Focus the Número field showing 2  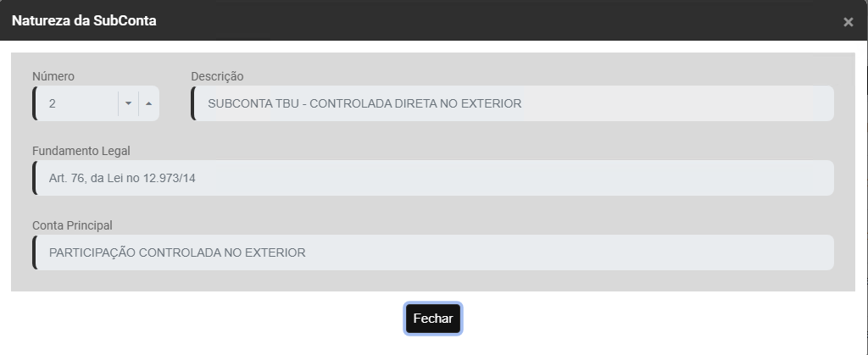(76, 103)
